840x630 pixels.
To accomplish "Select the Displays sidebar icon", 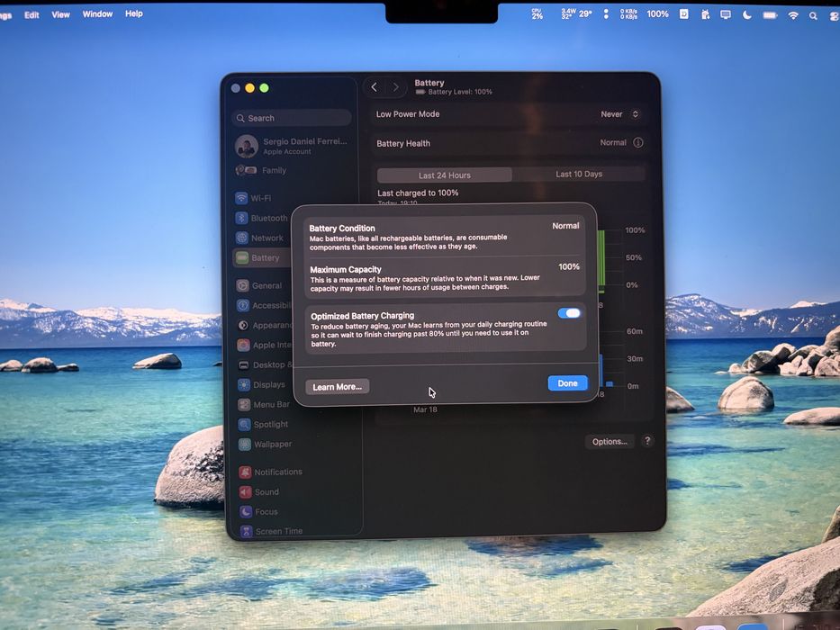I will click(x=244, y=384).
